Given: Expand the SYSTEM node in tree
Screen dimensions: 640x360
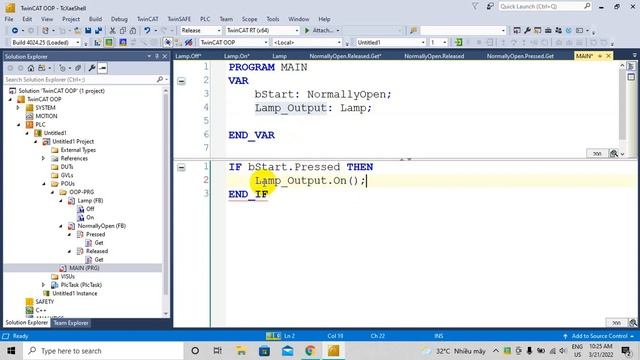Looking at the screenshot, I should pyautogui.click(x=18, y=108).
